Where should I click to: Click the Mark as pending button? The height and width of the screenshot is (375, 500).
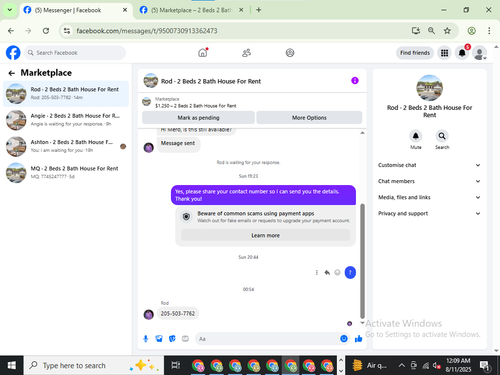click(198, 118)
